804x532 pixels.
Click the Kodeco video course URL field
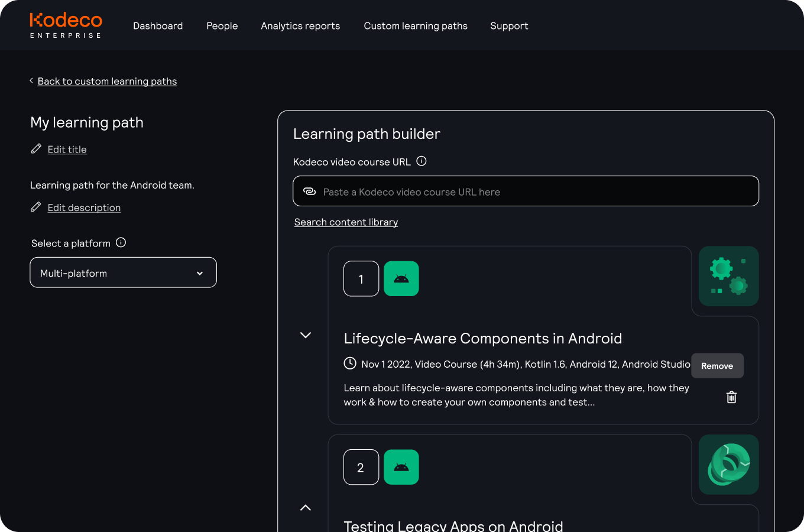(526, 192)
